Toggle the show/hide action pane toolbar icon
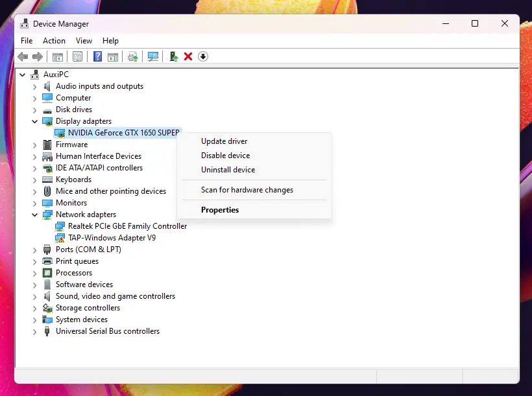The image size is (532, 396). [x=113, y=56]
